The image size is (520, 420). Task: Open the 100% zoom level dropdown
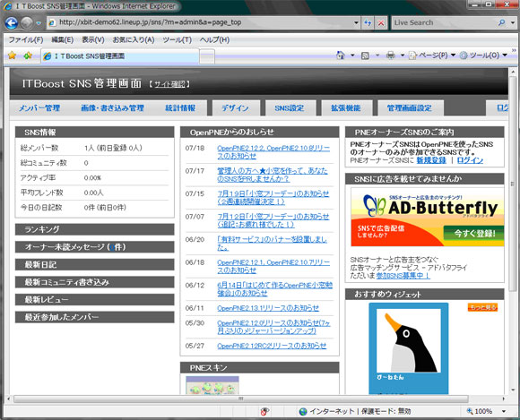pos(504,411)
